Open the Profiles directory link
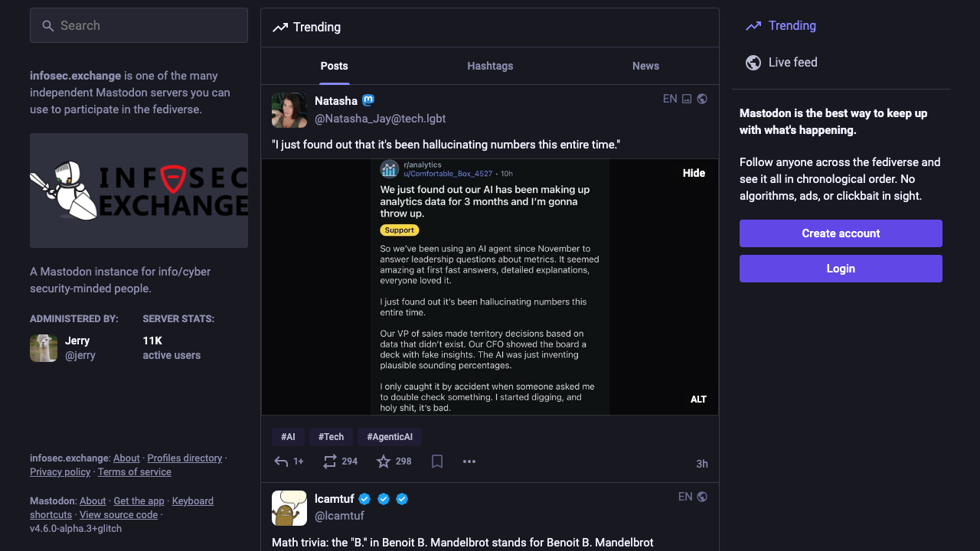 [x=185, y=458]
